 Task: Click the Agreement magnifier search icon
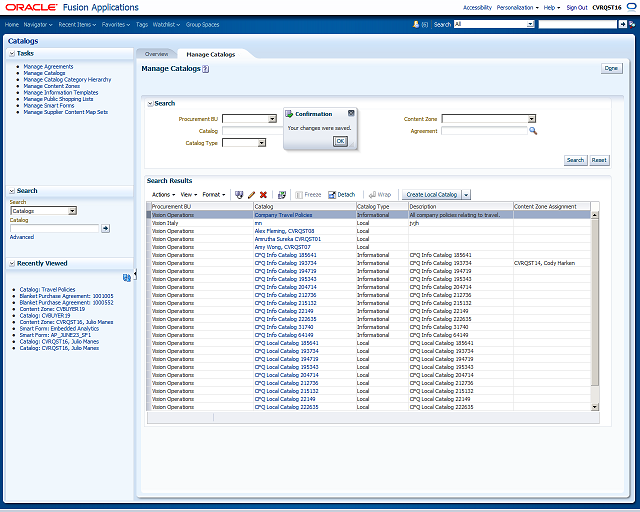(533, 131)
